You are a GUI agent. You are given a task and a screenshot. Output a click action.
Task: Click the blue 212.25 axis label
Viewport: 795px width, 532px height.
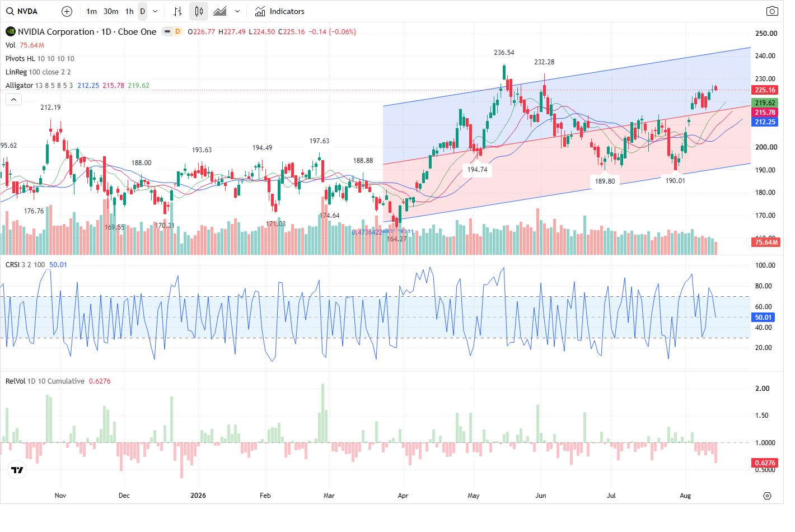pos(765,122)
